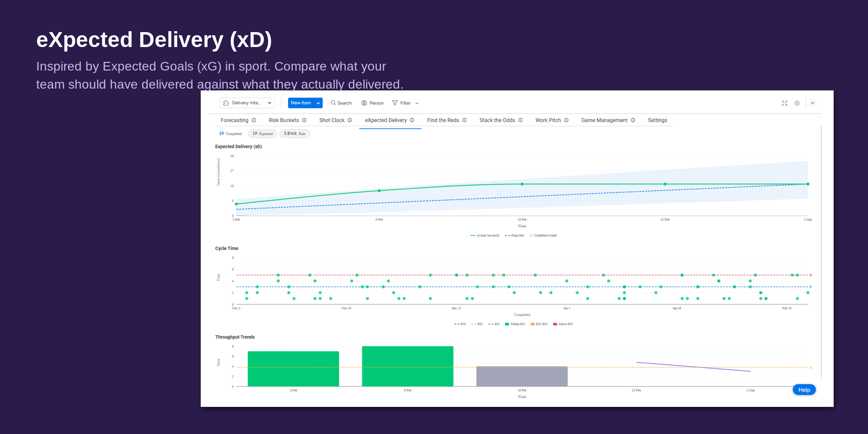Image resolution: width=868 pixels, height=434 pixels.
Task: Toggle the Confidence band legend entry
Action: coord(543,236)
